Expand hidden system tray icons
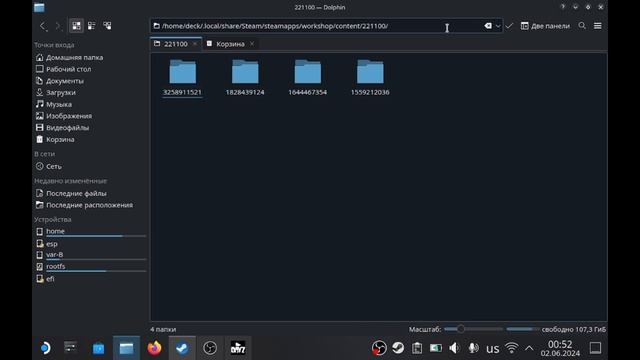 [529, 349]
